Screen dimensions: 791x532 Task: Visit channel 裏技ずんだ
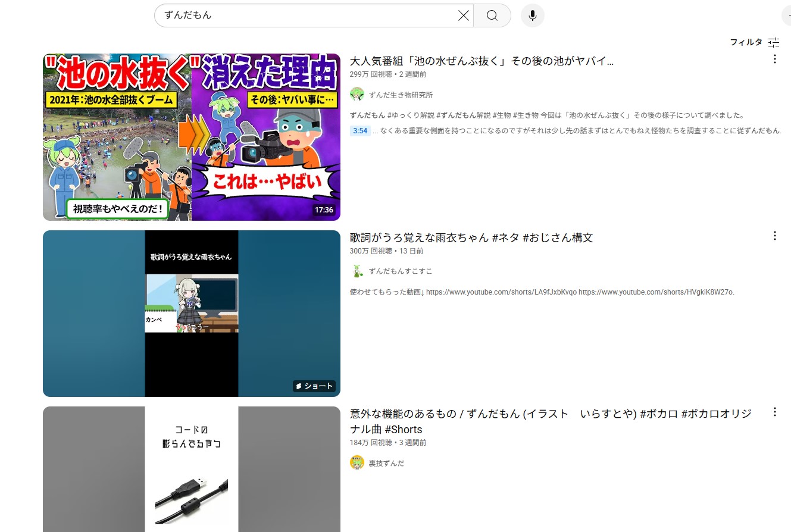(x=386, y=463)
